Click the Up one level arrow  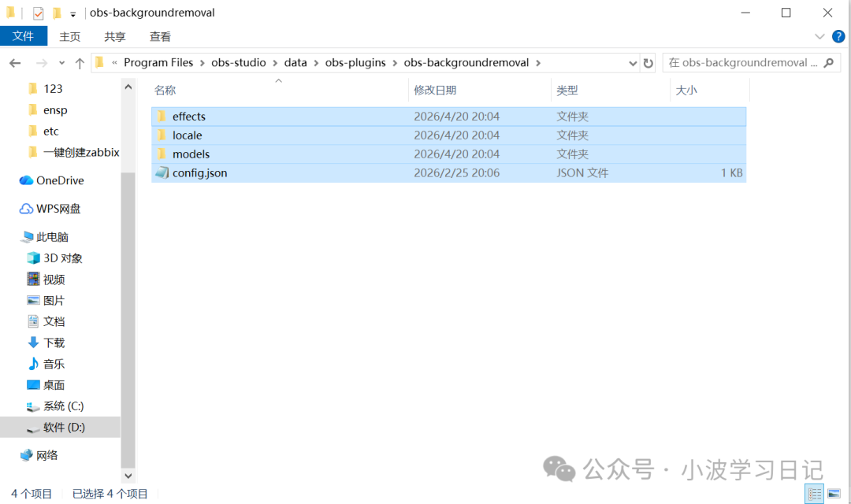coord(80,63)
